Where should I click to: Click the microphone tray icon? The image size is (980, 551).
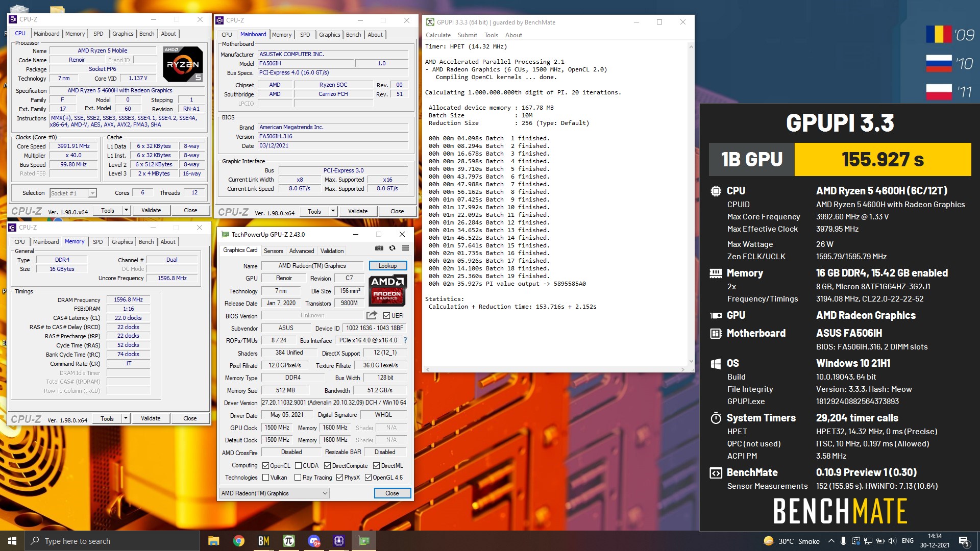(844, 541)
